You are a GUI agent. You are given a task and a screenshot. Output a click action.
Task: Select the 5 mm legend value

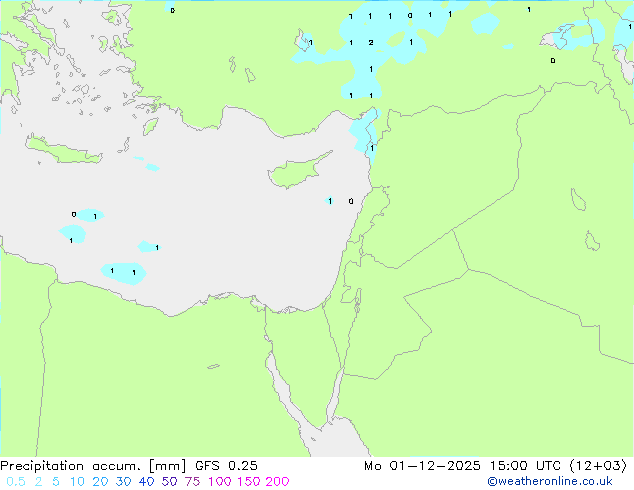pos(56,482)
